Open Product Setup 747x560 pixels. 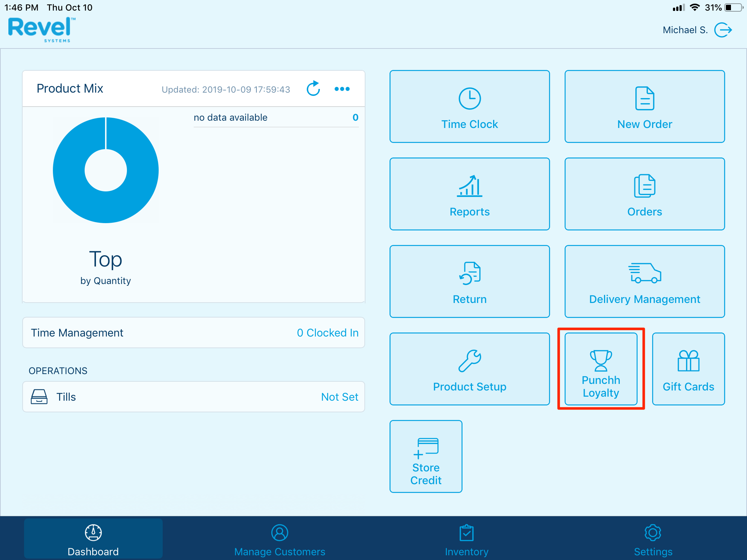469,369
